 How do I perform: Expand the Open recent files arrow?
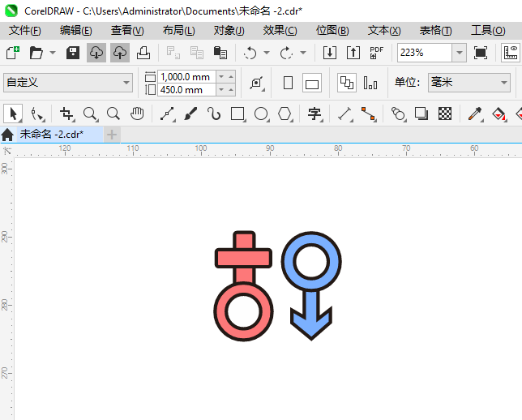coord(53,53)
